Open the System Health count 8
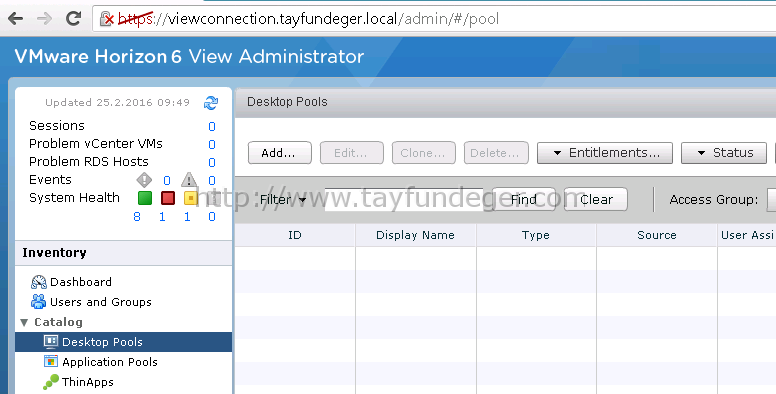 coord(137,217)
